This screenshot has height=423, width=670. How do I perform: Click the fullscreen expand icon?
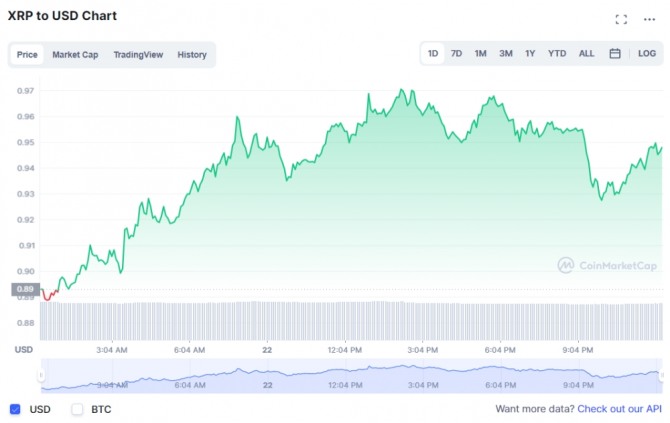[621, 19]
